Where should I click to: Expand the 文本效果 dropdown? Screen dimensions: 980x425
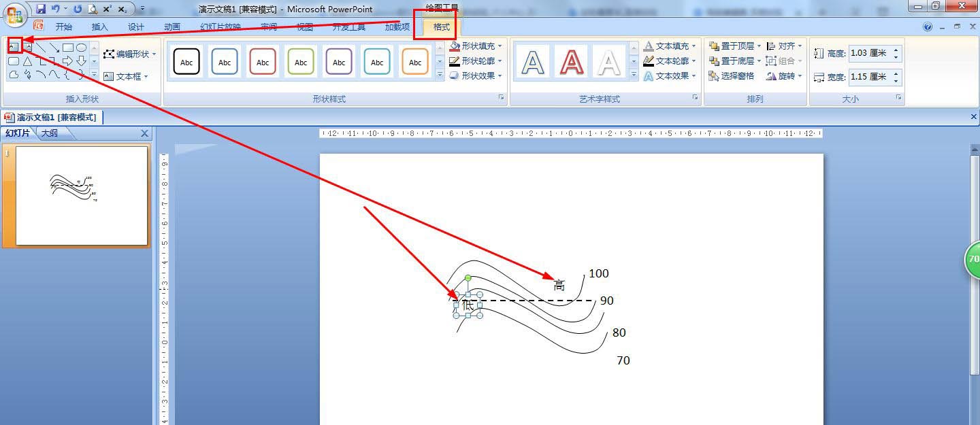(670, 76)
